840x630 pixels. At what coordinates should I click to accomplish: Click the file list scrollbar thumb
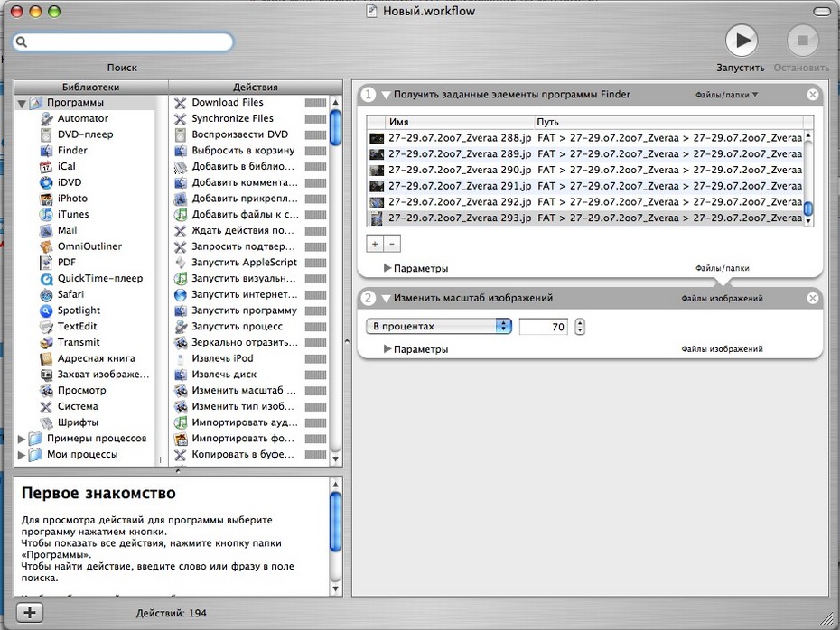pyautogui.click(x=808, y=208)
